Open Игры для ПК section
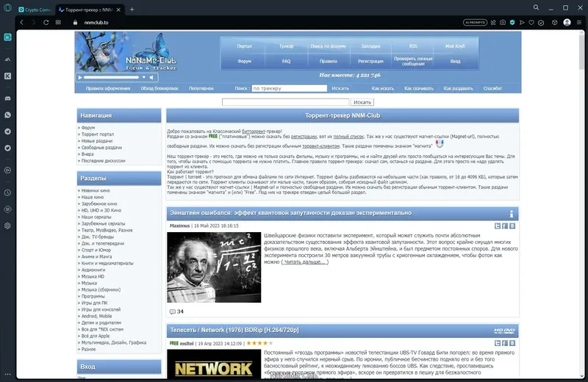Screen dimensions: 588x382 pos(94,303)
